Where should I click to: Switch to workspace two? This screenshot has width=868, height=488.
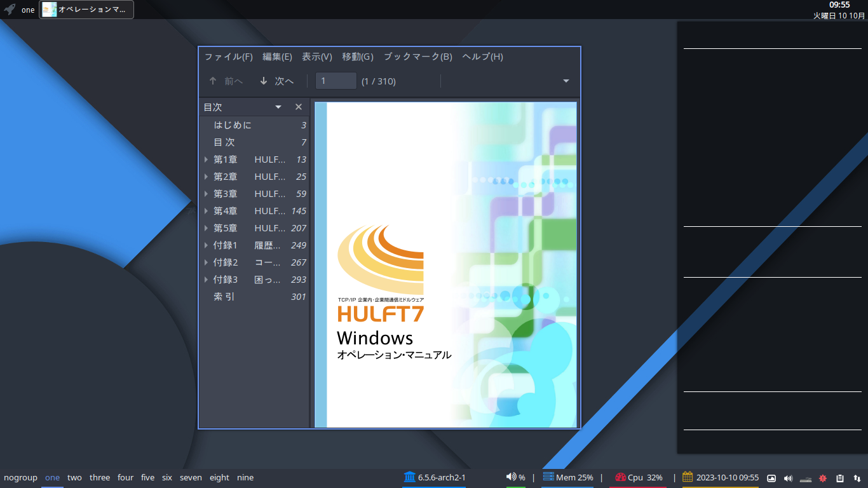pyautogui.click(x=74, y=478)
